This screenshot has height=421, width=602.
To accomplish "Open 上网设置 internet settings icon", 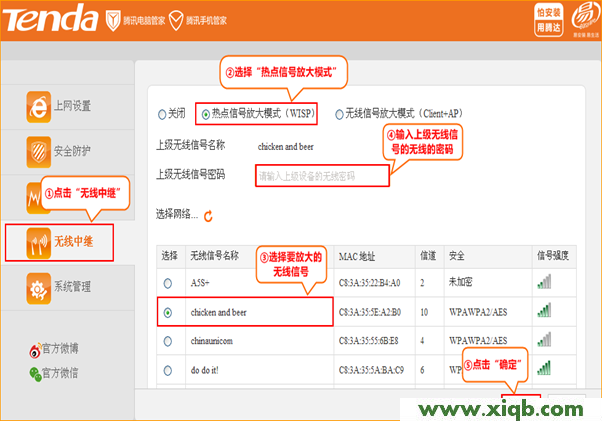I will tap(38, 107).
